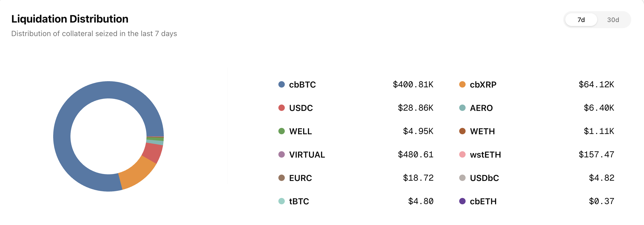Click the cbBTC blue legend dot
644x225 pixels.
pos(281,85)
